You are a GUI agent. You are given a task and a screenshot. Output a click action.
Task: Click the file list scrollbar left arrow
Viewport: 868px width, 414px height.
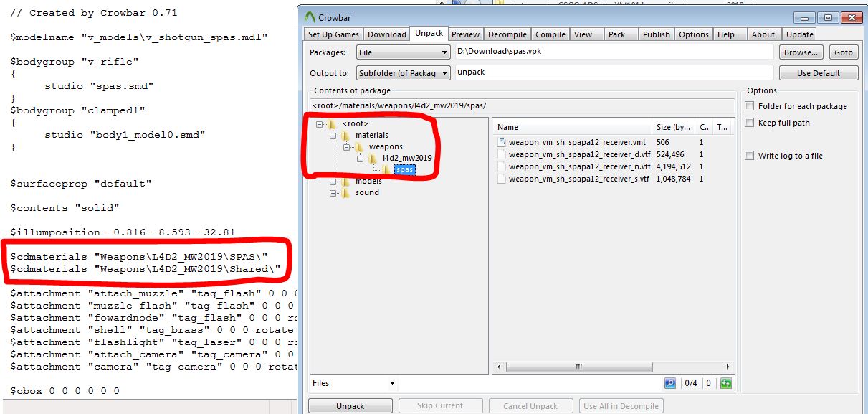pos(498,367)
